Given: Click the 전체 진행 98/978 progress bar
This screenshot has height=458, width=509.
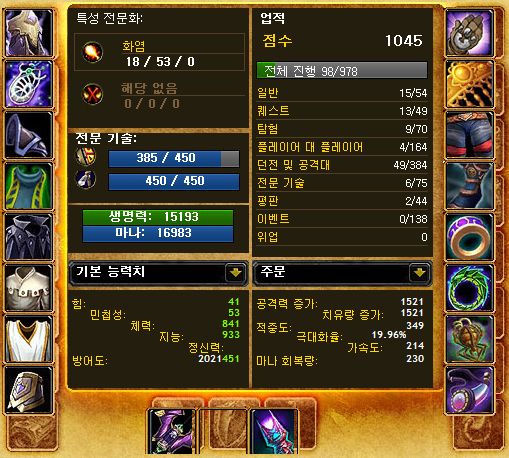Looking at the screenshot, I should coord(342,70).
